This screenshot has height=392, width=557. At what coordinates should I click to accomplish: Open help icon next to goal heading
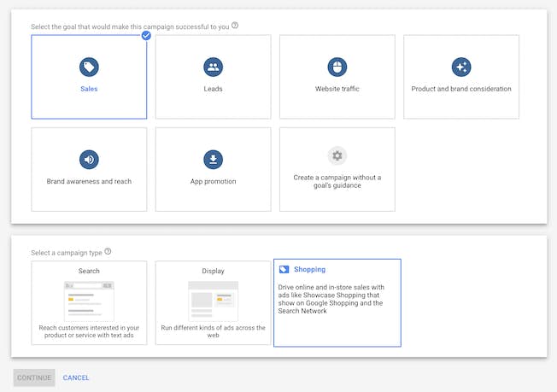pos(235,26)
